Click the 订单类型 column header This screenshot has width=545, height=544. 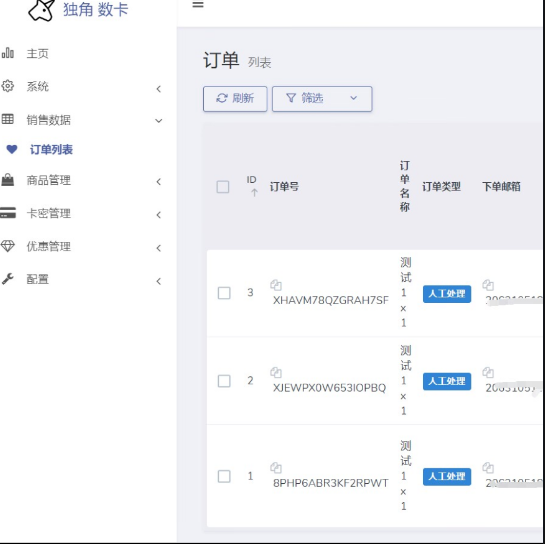[x=441, y=187]
